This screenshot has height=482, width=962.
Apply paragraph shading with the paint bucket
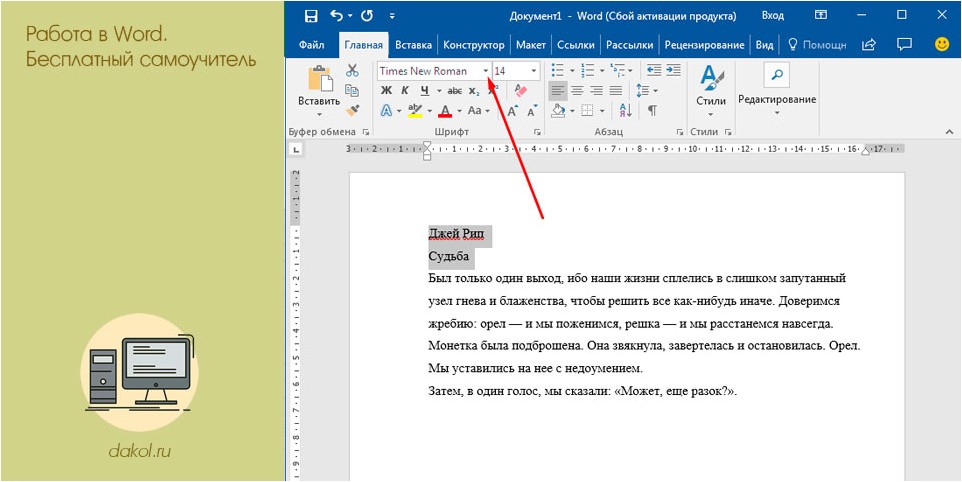[x=558, y=111]
